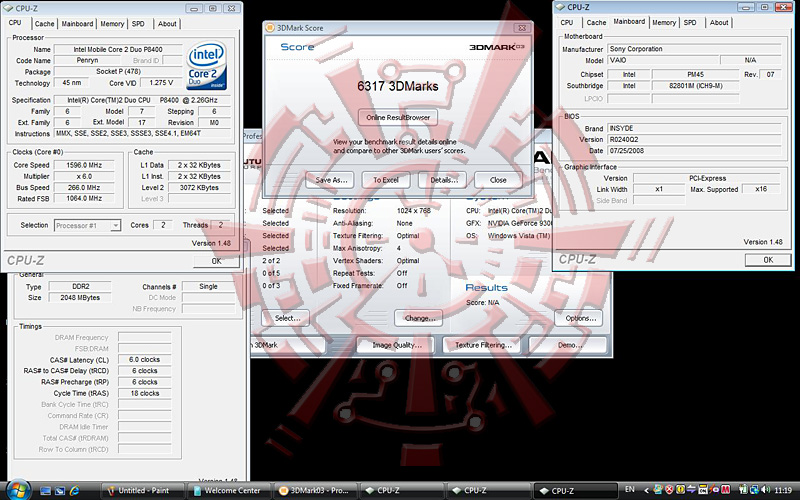Export the score with To Excel
The height and width of the screenshot is (500, 800).
[386, 180]
